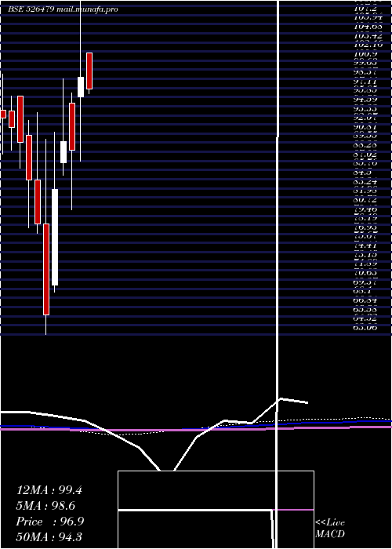Click the 68.1 price axis label

click(x=362, y=291)
